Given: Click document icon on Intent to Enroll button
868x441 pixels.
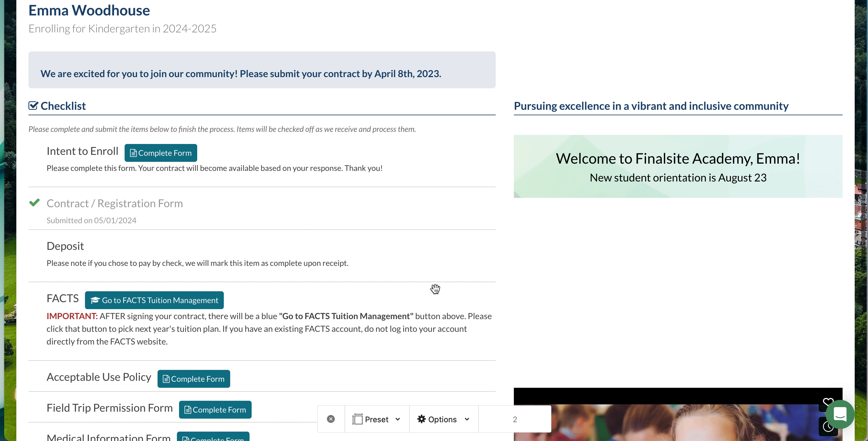Looking at the screenshot, I should click(133, 153).
